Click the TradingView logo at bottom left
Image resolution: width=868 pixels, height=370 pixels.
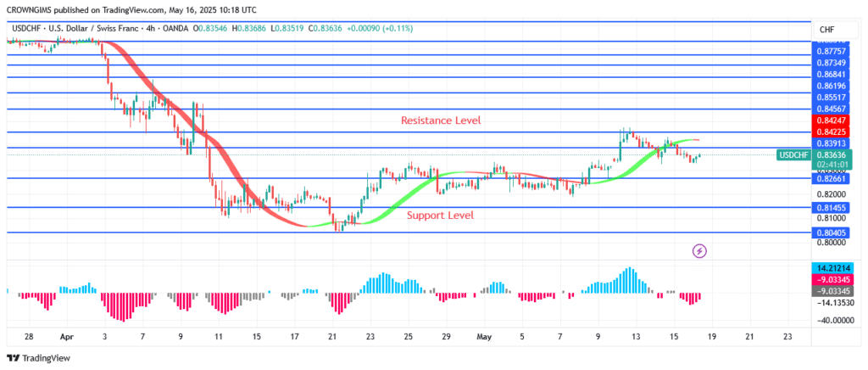click(x=38, y=358)
